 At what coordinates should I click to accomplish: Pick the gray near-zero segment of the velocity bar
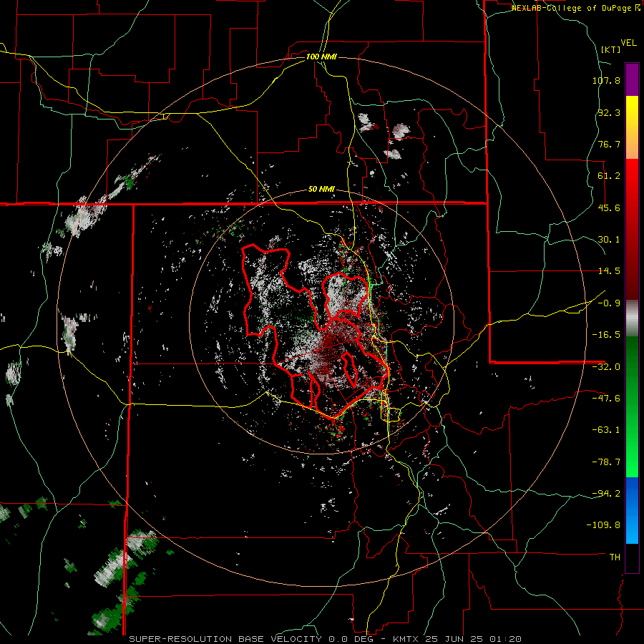tap(632, 318)
